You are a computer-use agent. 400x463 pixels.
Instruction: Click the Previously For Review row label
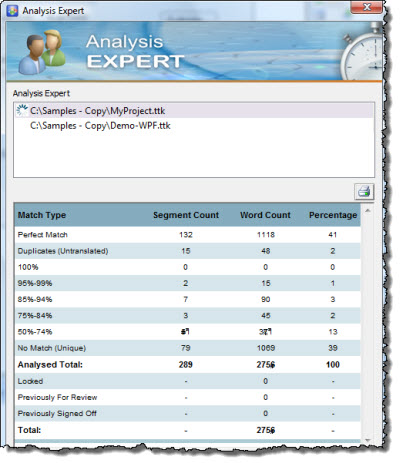[57, 397]
